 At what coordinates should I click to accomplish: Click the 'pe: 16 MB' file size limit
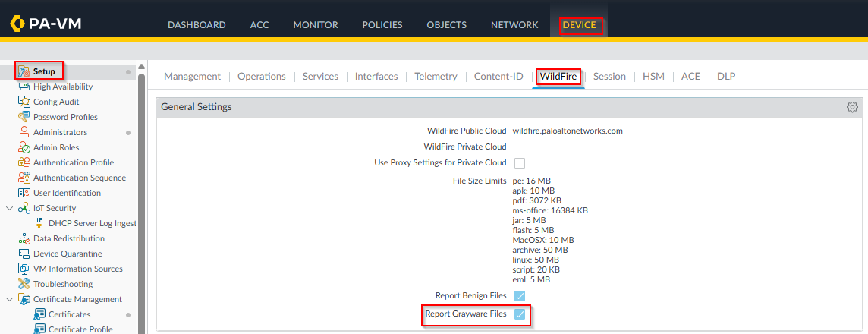coord(531,181)
